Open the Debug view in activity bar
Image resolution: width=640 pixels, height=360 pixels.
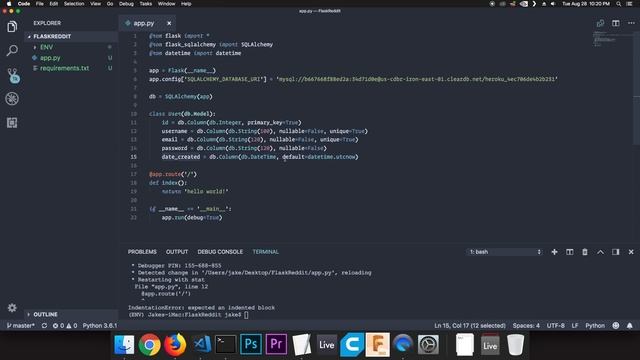(x=12, y=99)
